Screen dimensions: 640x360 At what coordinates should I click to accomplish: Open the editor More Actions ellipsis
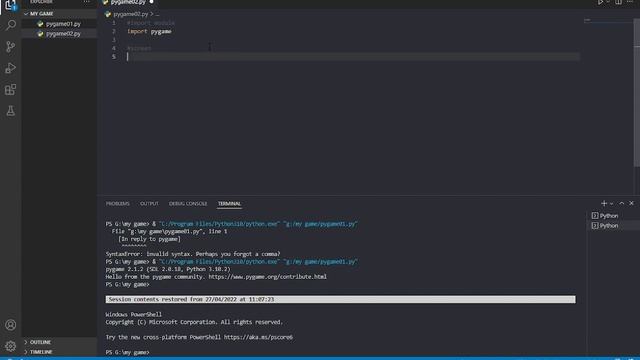(630, 2)
